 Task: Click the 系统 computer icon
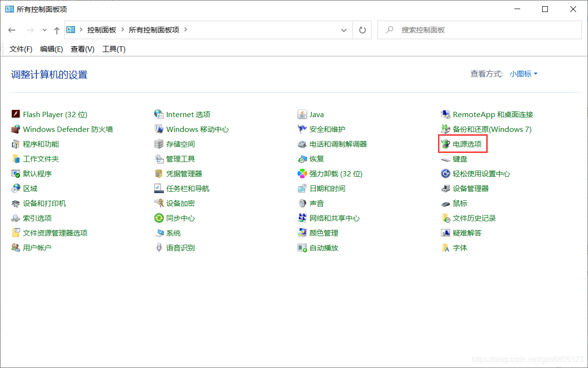click(159, 233)
